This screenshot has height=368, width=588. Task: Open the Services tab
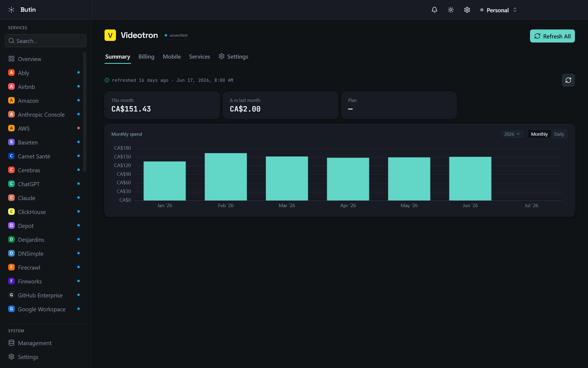pyautogui.click(x=200, y=57)
